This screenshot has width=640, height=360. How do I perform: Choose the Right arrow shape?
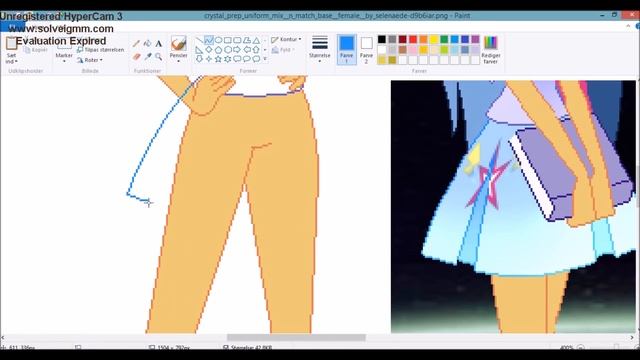coord(237,50)
